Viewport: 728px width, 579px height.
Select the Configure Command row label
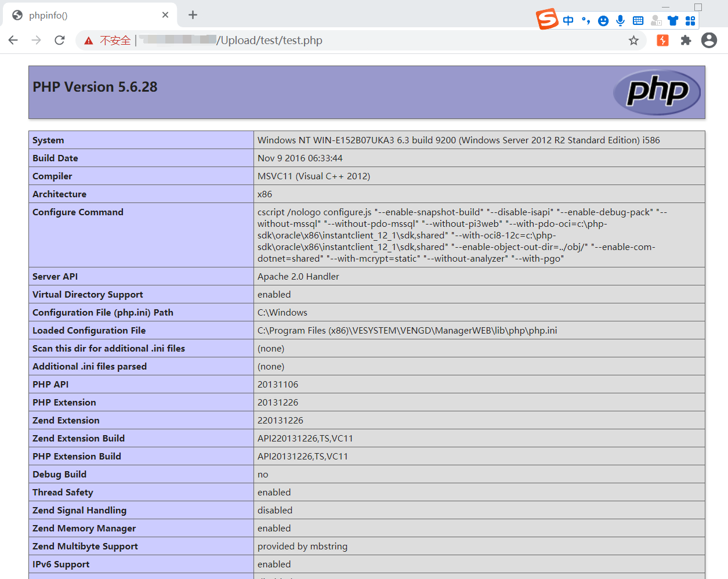tap(78, 212)
